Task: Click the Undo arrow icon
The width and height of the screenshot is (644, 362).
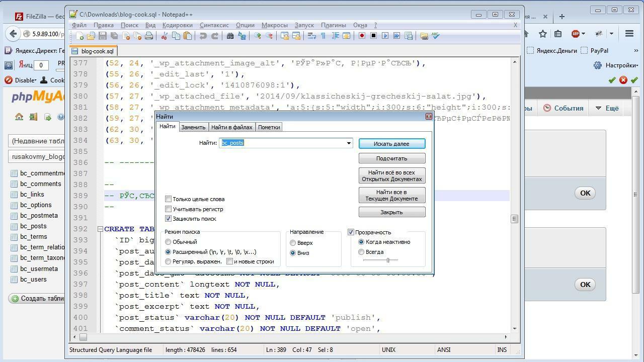Action: tap(203, 36)
